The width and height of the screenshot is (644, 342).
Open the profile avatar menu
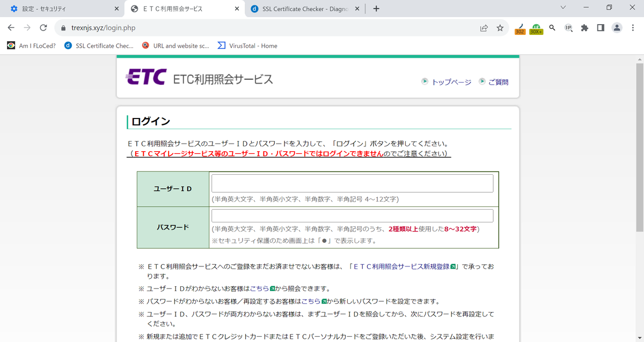[x=617, y=28]
